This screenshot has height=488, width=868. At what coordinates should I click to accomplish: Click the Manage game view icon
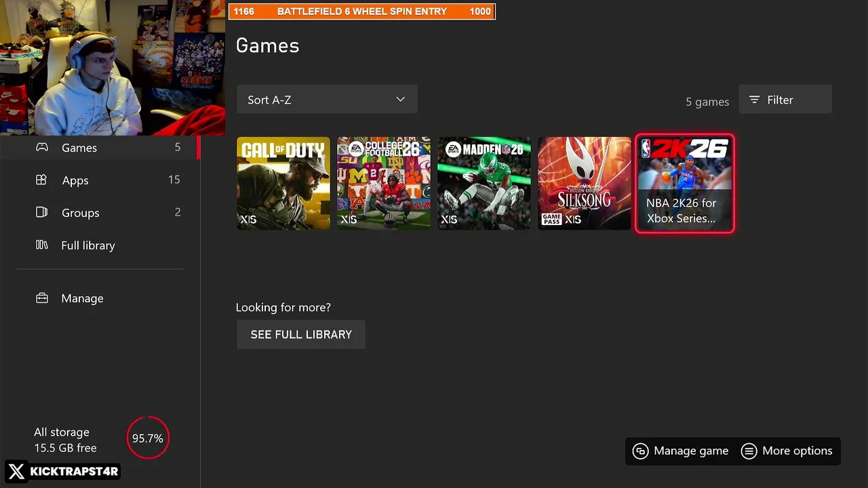(641, 451)
